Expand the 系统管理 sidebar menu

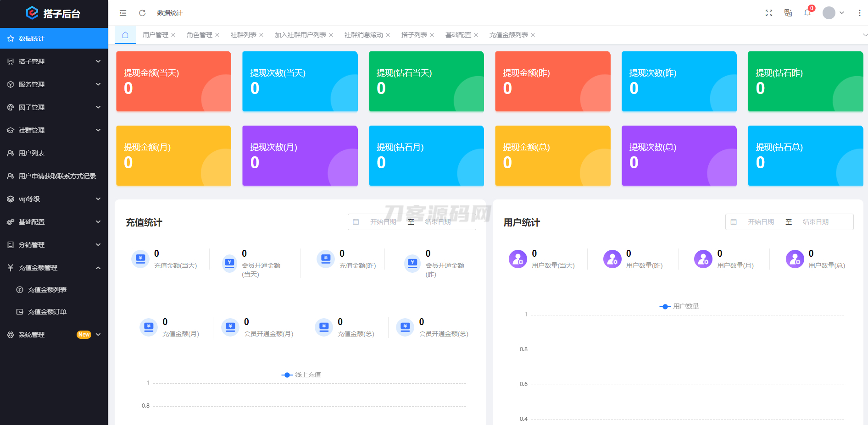tap(54, 335)
